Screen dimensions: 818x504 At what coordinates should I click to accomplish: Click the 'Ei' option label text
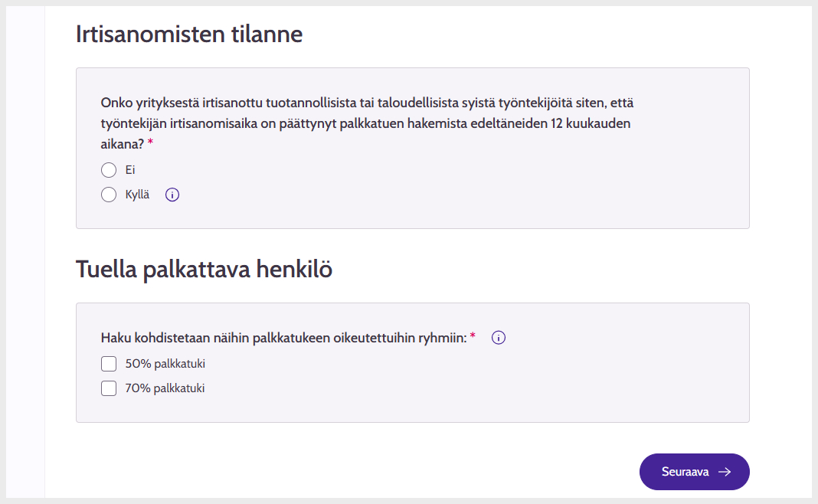click(x=130, y=170)
